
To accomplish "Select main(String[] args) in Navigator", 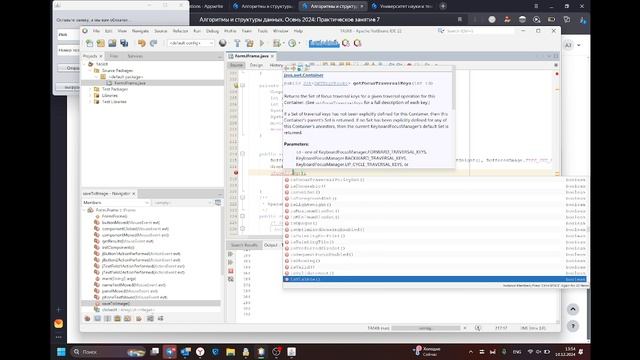I will coord(119,278).
